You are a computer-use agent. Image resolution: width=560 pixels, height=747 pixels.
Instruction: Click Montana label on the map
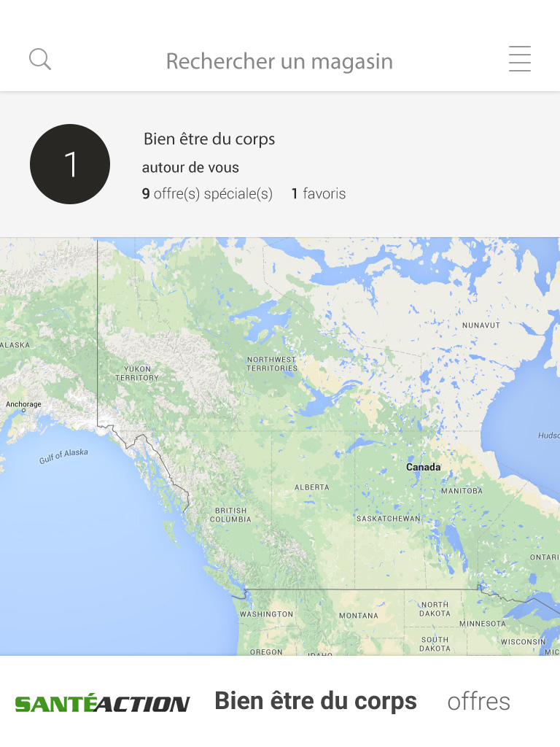359,616
